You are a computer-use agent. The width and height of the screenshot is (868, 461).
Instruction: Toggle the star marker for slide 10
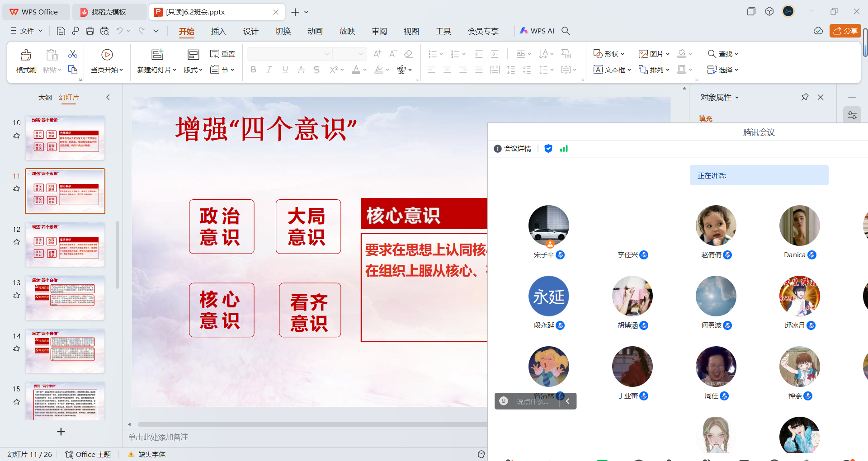(17, 136)
